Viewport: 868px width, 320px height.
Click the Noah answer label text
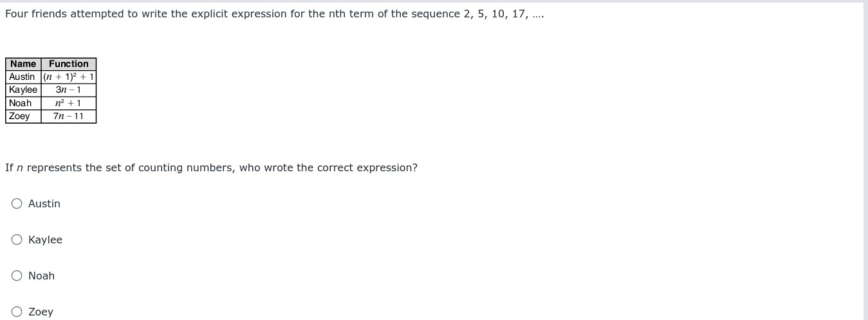click(41, 276)
